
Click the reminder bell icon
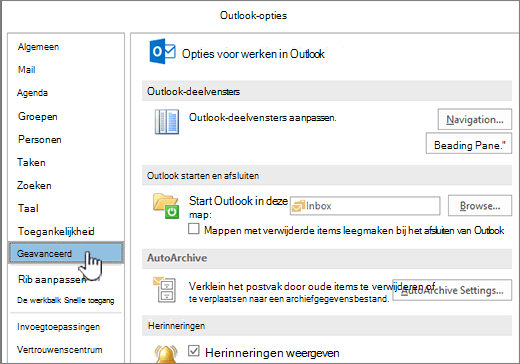click(x=166, y=354)
